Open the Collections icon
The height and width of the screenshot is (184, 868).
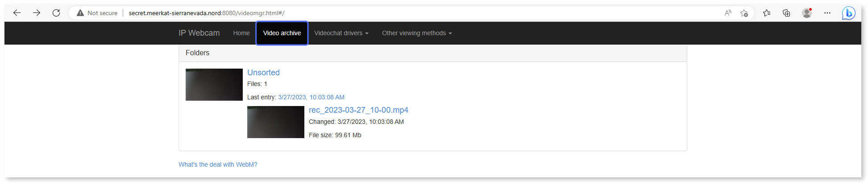[x=786, y=13]
